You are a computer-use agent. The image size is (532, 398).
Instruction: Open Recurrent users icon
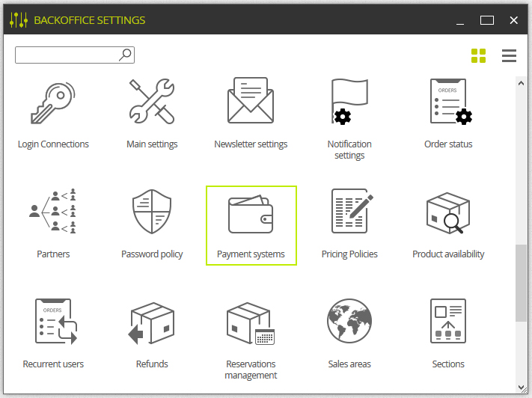point(56,322)
